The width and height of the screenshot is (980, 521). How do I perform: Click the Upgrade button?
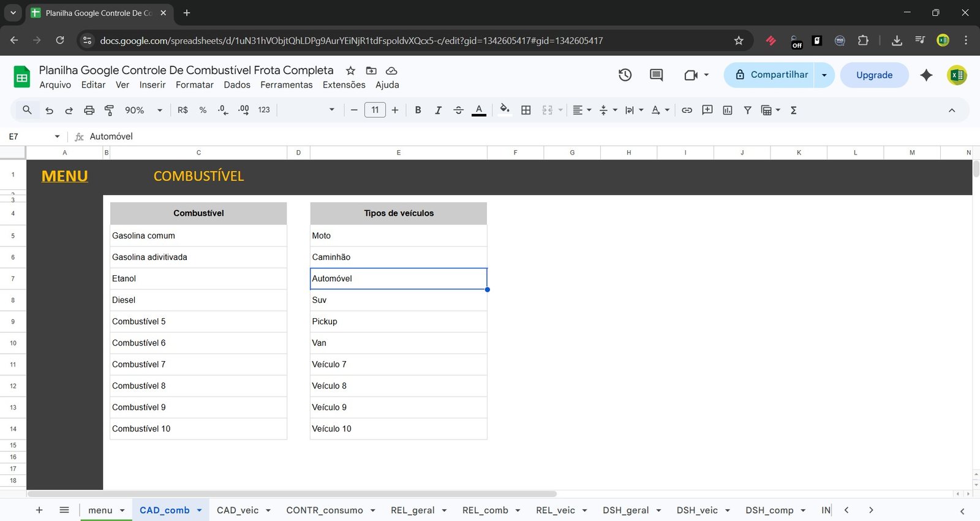click(874, 75)
